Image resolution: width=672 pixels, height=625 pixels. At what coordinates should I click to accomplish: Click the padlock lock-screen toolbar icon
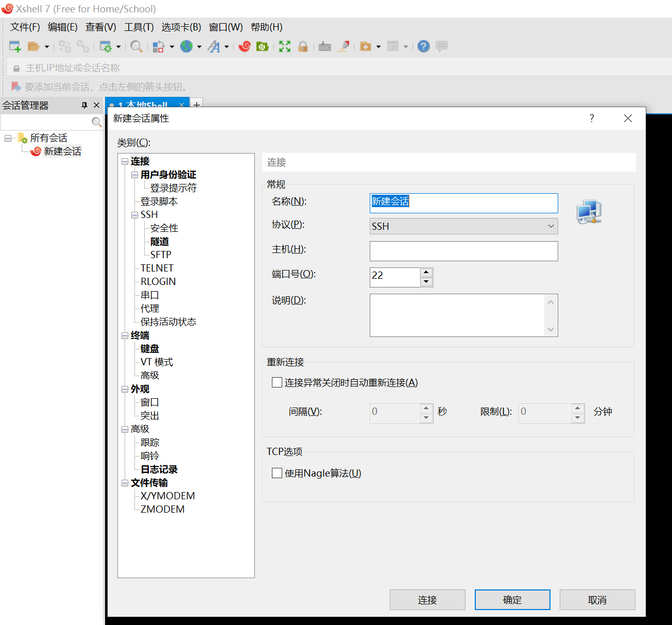click(303, 46)
